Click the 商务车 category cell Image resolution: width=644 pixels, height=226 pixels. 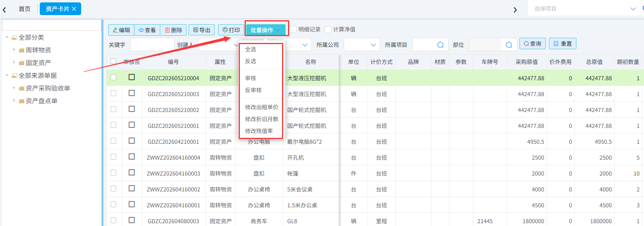pyautogui.click(x=259, y=221)
